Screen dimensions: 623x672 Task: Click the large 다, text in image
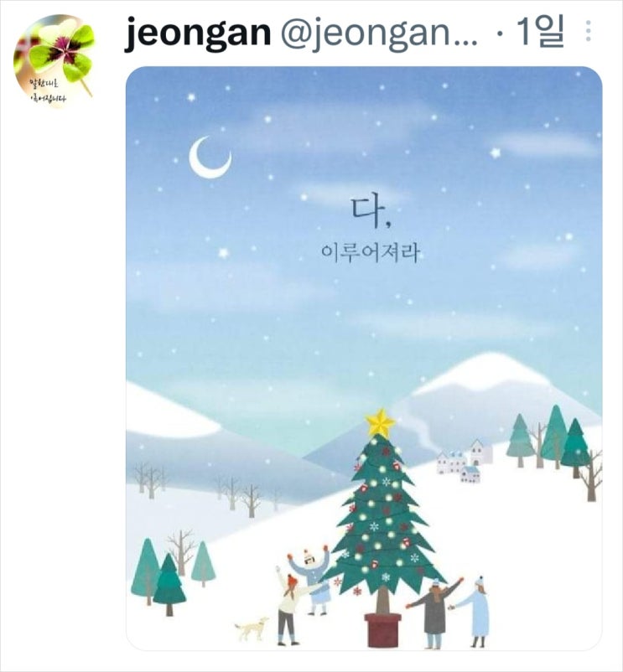[x=371, y=213]
